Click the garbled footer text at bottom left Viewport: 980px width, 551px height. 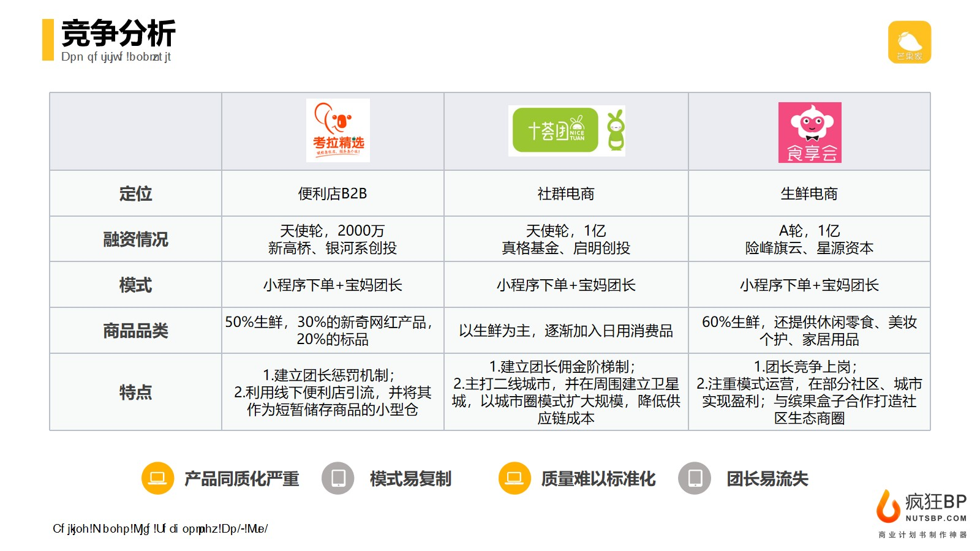160,529
